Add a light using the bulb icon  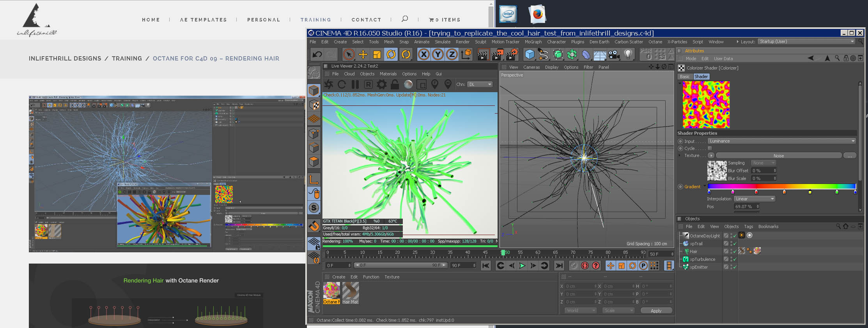point(628,55)
